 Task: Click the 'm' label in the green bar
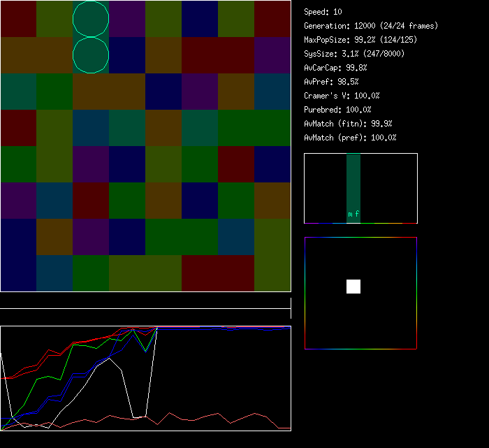coord(350,215)
